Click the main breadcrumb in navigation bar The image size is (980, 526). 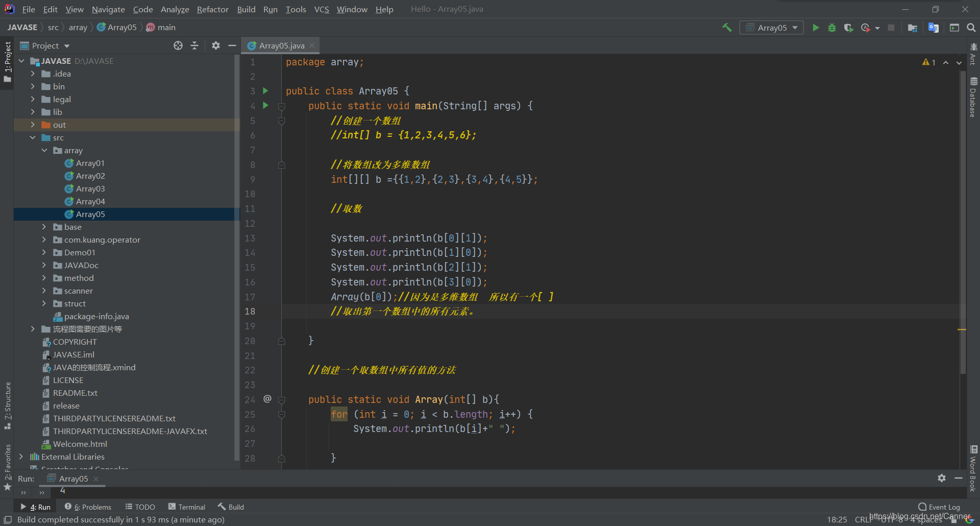[x=161, y=28]
